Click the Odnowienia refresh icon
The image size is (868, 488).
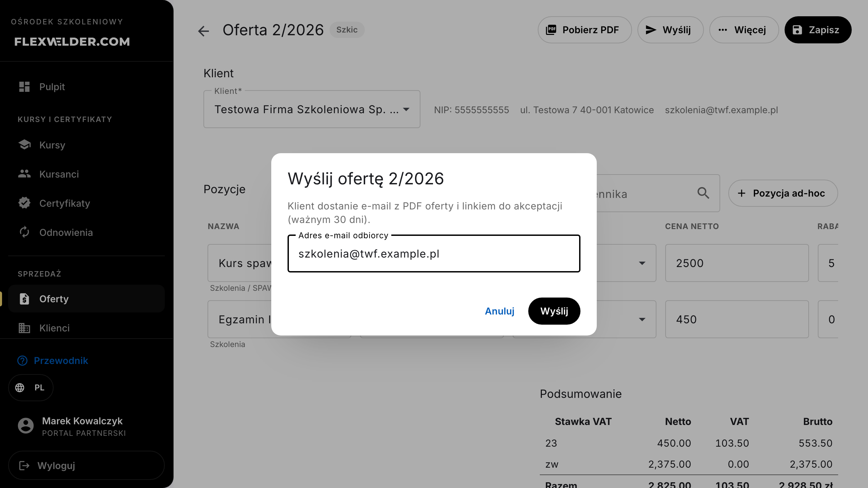click(24, 232)
